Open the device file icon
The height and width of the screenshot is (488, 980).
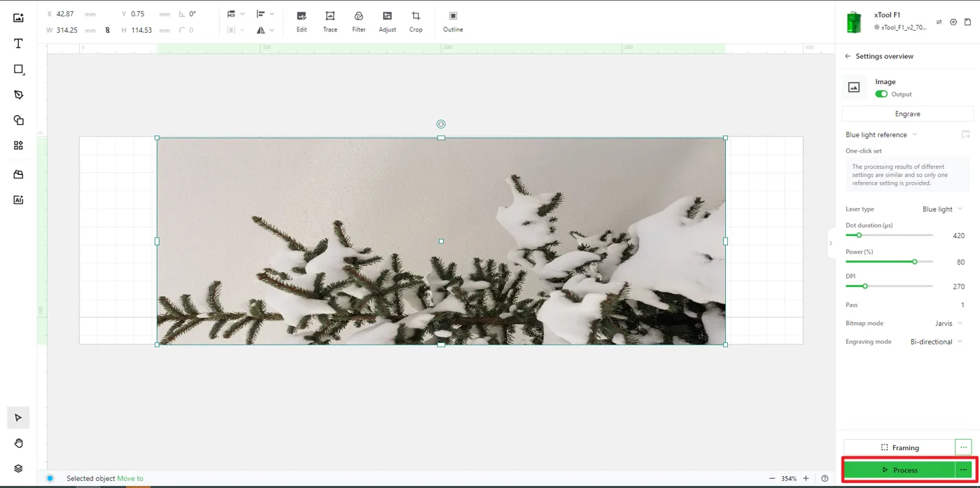pyautogui.click(x=968, y=22)
